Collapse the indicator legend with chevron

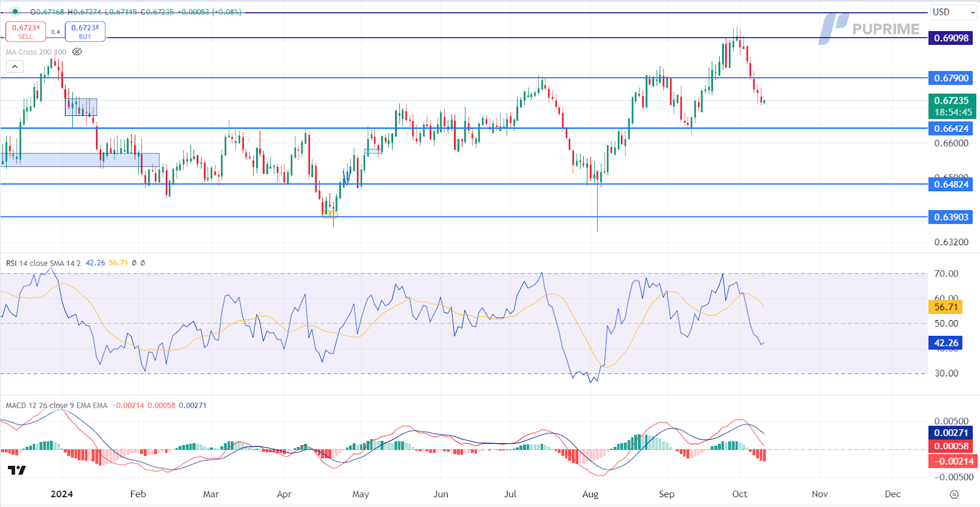point(15,66)
